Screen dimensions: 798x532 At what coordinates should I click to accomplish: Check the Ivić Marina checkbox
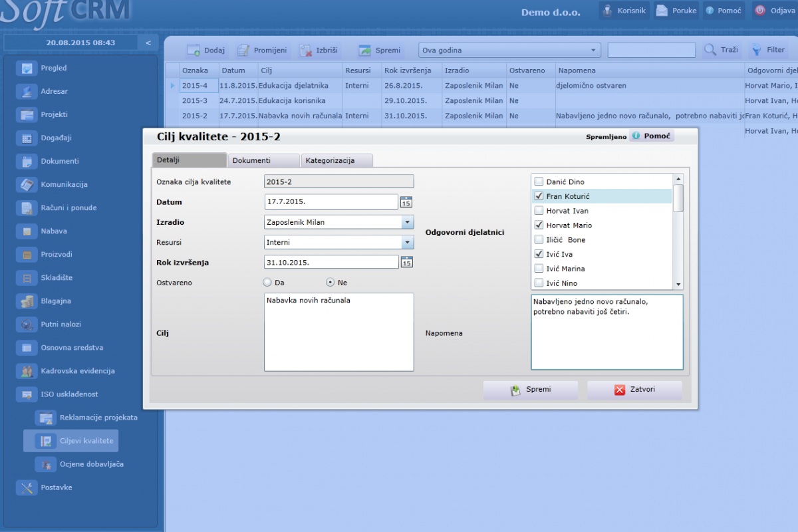pyautogui.click(x=539, y=269)
